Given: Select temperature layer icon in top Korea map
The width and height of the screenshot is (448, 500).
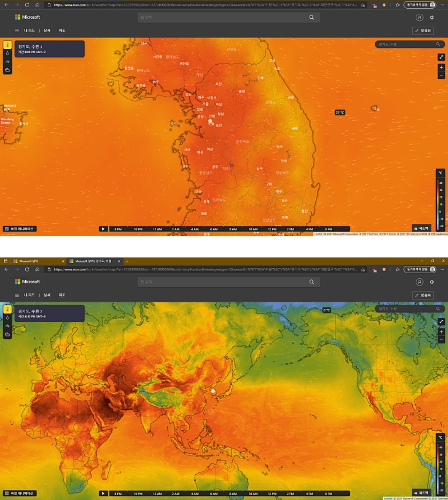Looking at the screenshot, I should point(7,45).
